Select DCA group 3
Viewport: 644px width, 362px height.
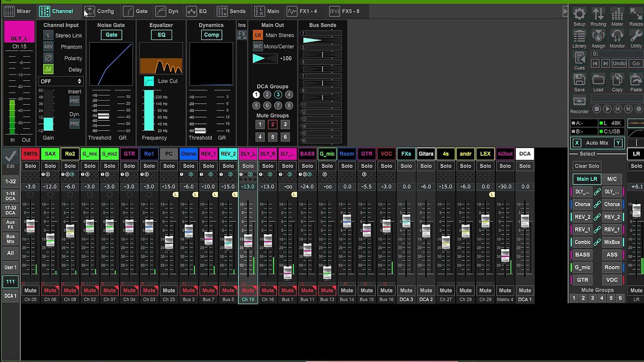[x=278, y=95]
